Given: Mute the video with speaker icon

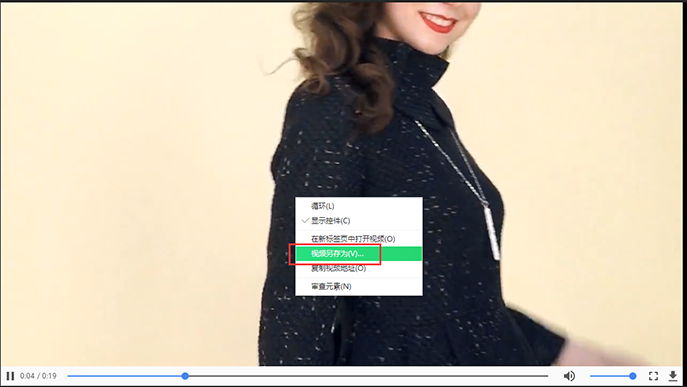Looking at the screenshot, I should (x=569, y=376).
